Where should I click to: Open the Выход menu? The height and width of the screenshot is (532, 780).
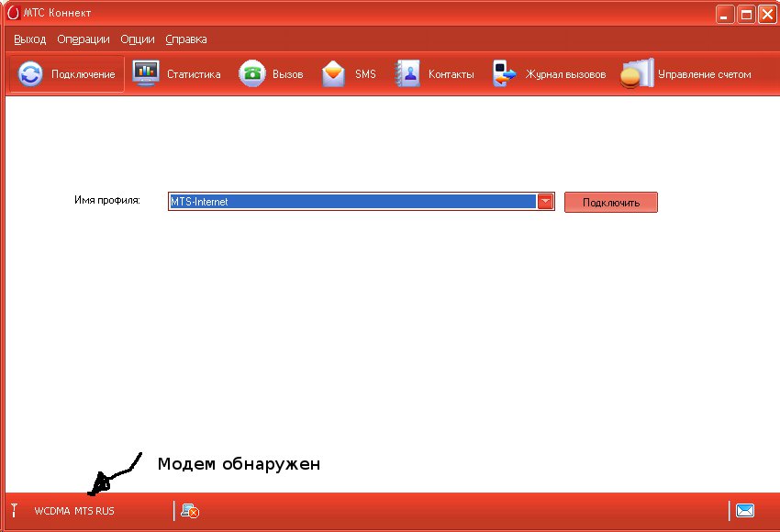30,39
